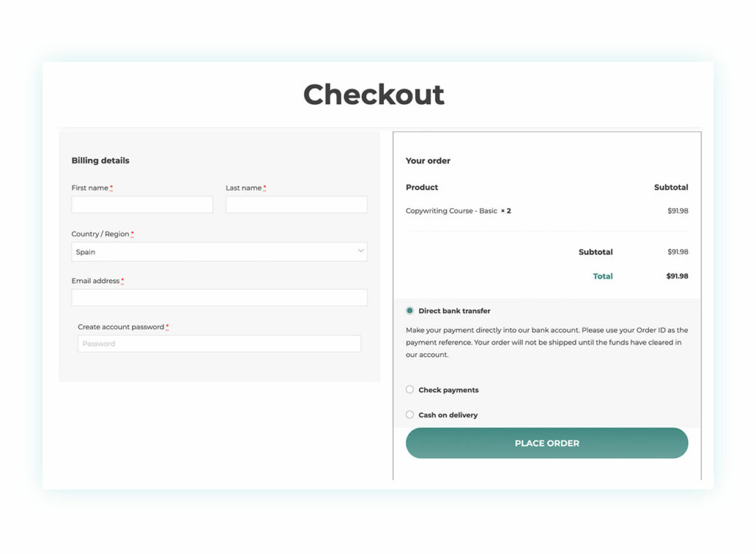This screenshot has width=756, height=554.
Task: Click the Create account password label
Action: pyautogui.click(x=122, y=326)
